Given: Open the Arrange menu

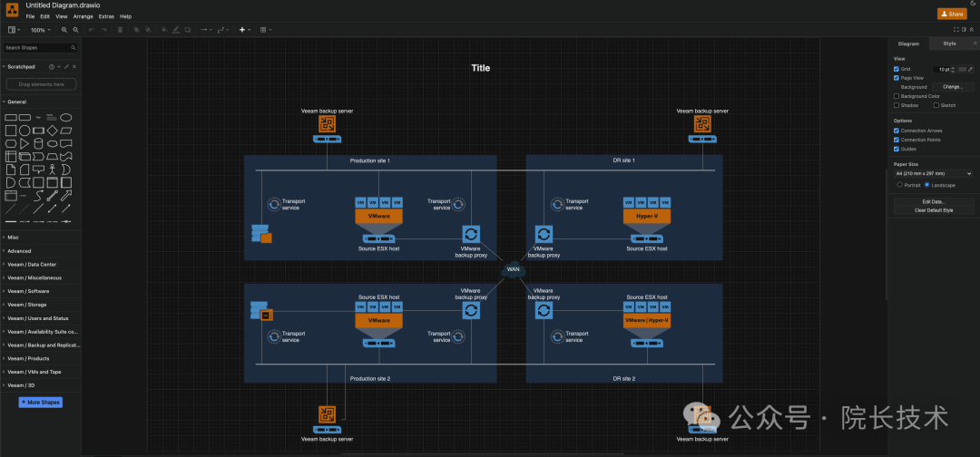Looking at the screenshot, I should tap(83, 16).
